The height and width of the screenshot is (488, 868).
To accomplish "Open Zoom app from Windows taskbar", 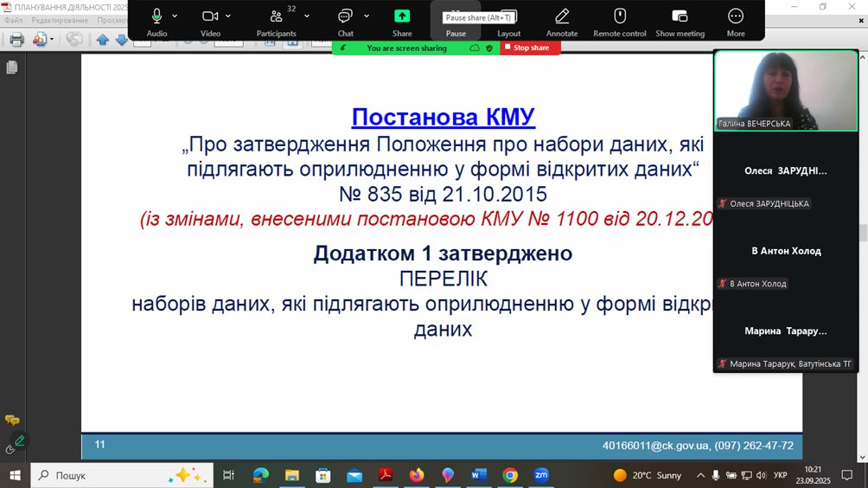I will [541, 475].
